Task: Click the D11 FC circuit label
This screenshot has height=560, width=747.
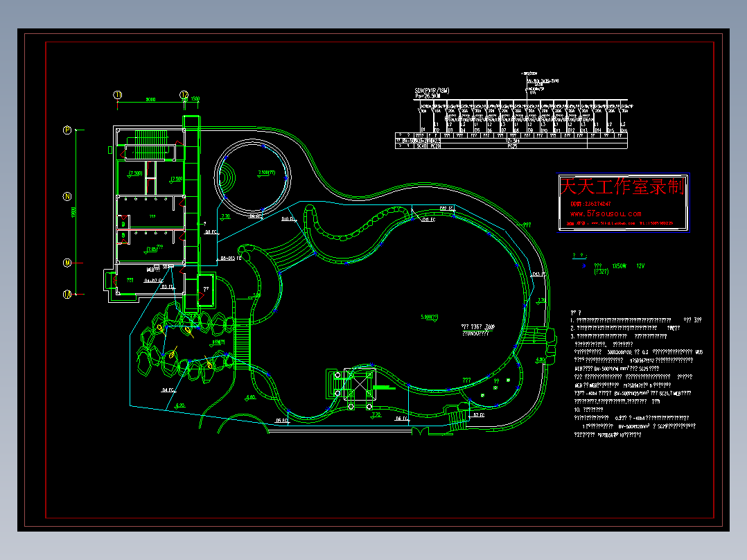Action: pos(428,220)
